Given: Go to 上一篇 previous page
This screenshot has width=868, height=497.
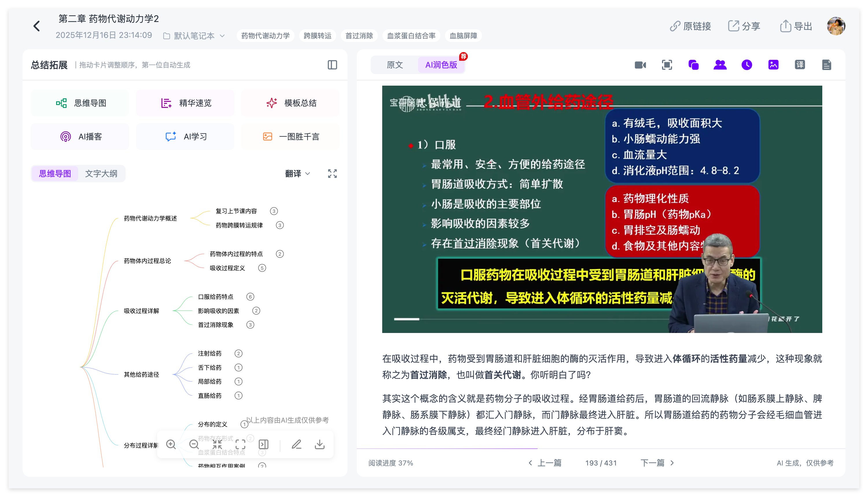Looking at the screenshot, I should (x=545, y=463).
